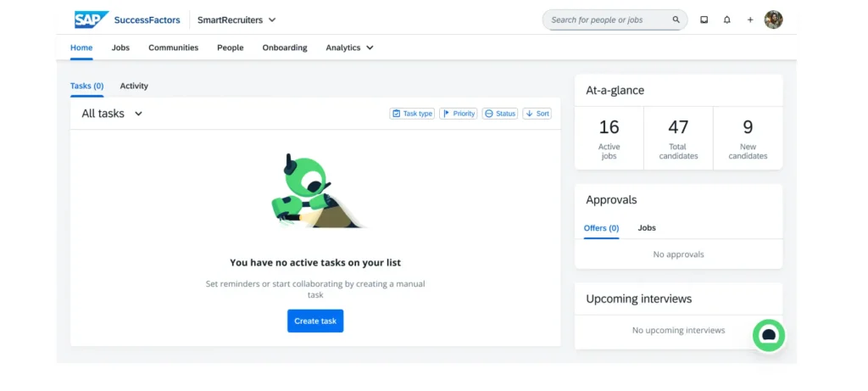Image resolution: width=868 pixels, height=391 pixels.
Task: Open the user profile avatar
Action: (773, 20)
